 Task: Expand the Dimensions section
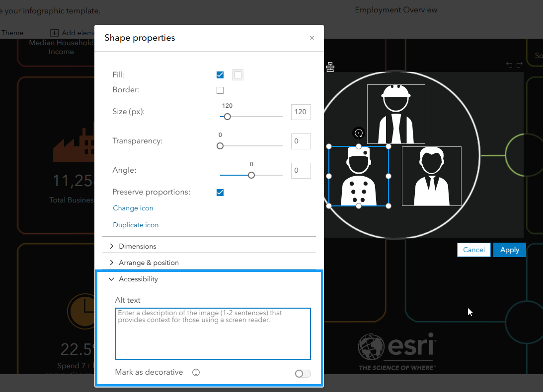(x=209, y=246)
